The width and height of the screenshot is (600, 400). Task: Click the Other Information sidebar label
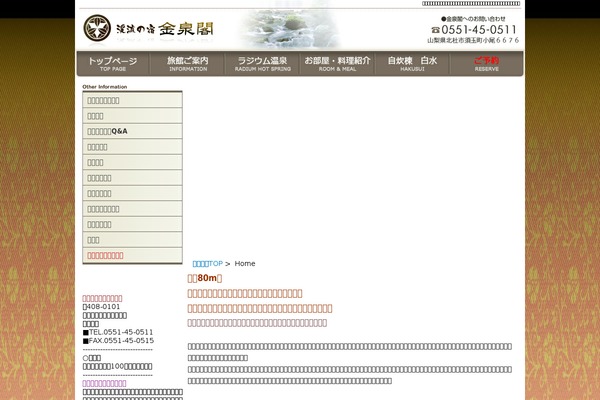pos(105,87)
